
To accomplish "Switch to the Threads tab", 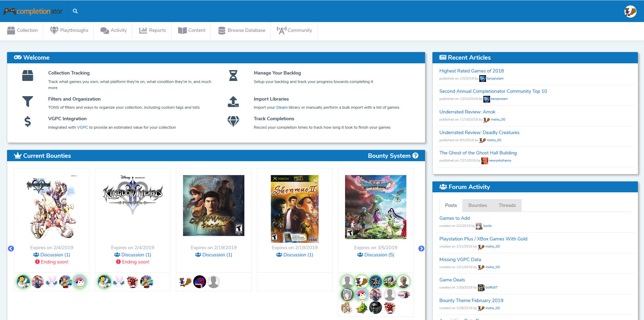I will [x=507, y=206].
